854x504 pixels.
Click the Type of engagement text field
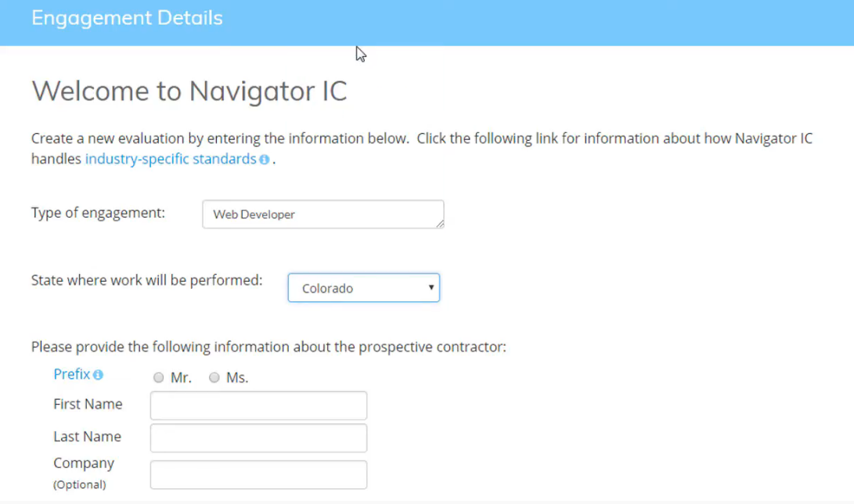pos(323,214)
